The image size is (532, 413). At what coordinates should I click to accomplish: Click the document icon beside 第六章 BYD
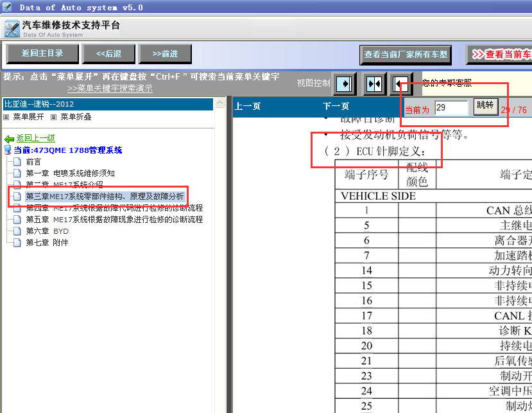tap(17, 231)
